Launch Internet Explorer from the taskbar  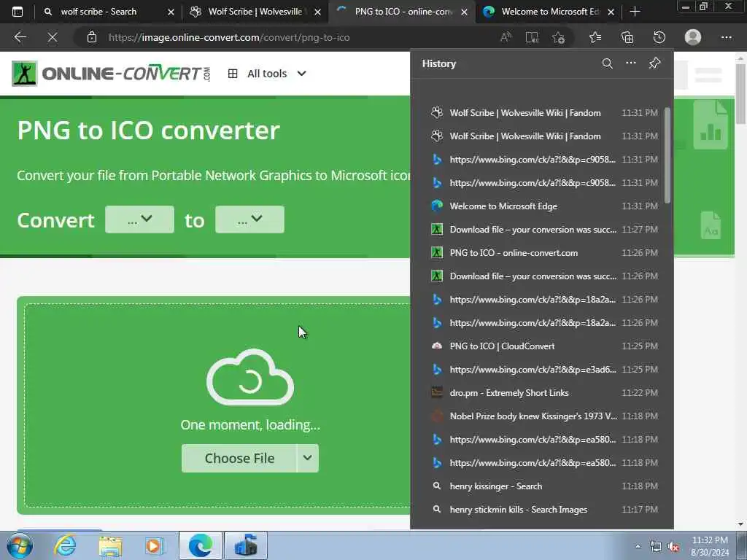(x=65, y=545)
